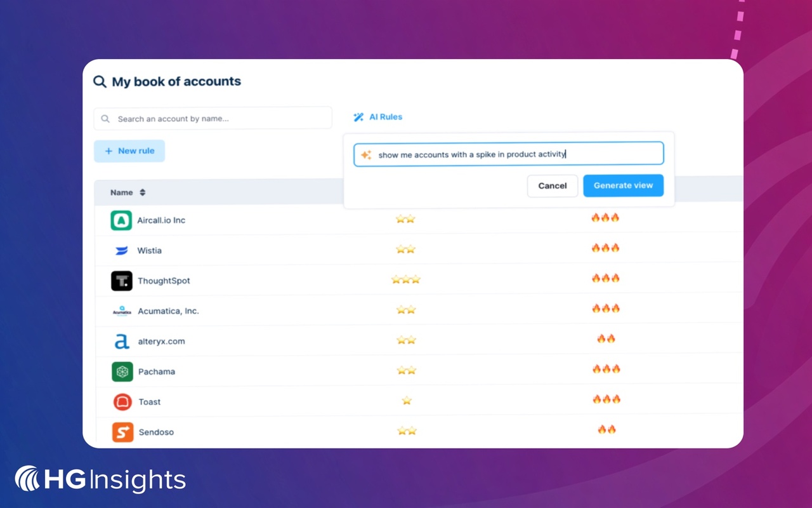The width and height of the screenshot is (812, 508).
Task: Select the Pachama account name
Action: pyautogui.click(x=157, y=371)
